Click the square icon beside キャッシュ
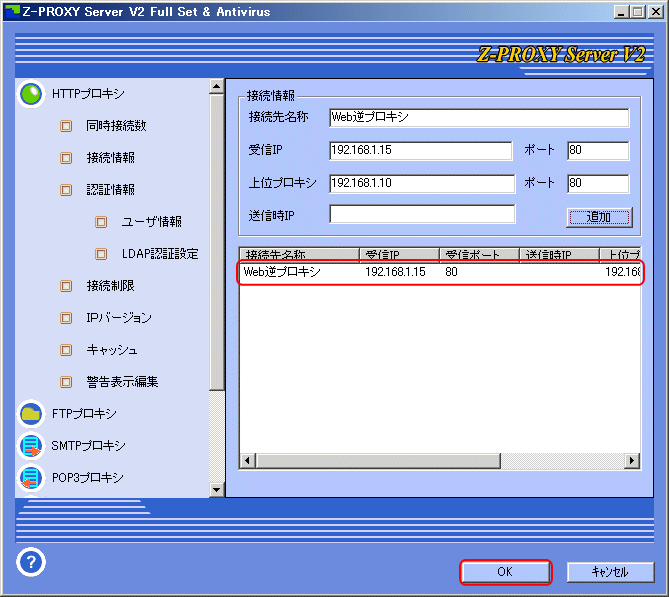Viewport: 669px width, 597px height. pyautogui.click(x=66, y=350)
